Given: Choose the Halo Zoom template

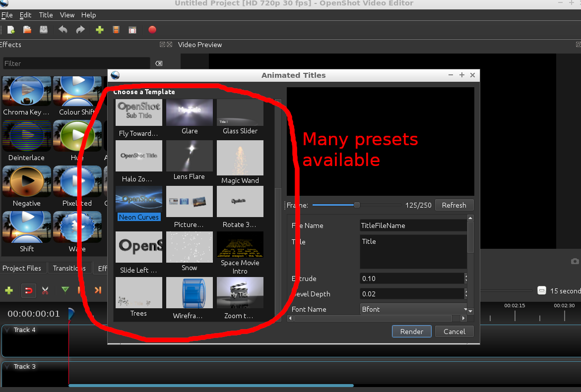Looking at the screenshot, I should (138, 162).
